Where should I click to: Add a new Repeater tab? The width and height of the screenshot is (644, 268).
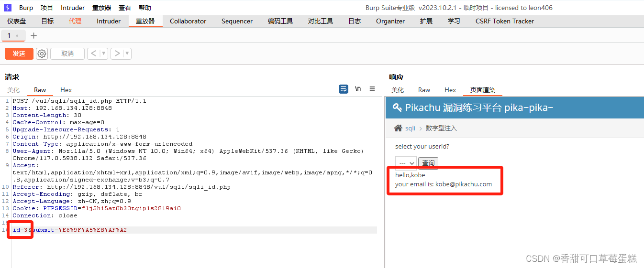33,36
